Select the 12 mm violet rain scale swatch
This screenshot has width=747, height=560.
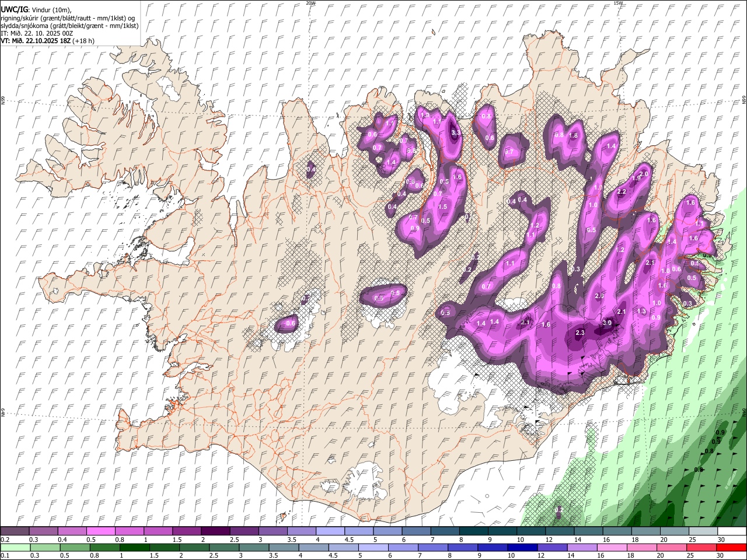(x=551, y=548)
